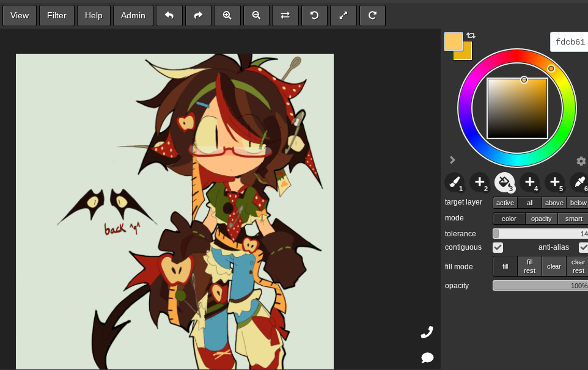Screen dimensions: 588x370
Task: Click the hex color input field
Action: tap(569, 42)
